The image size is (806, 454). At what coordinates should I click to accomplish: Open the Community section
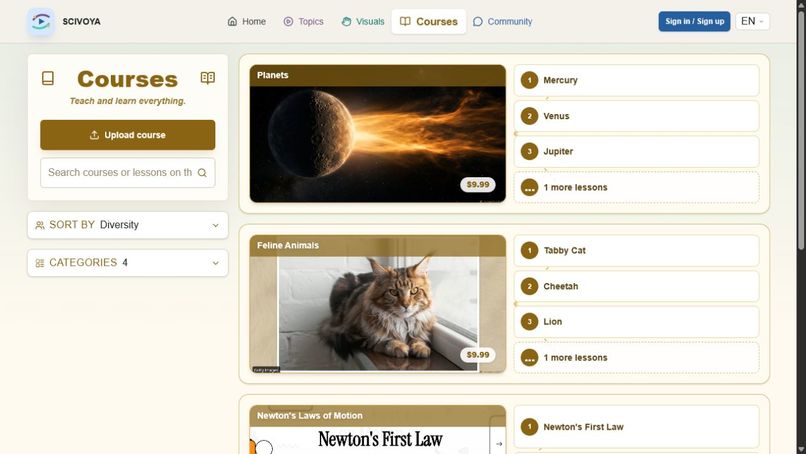point(502,22)
